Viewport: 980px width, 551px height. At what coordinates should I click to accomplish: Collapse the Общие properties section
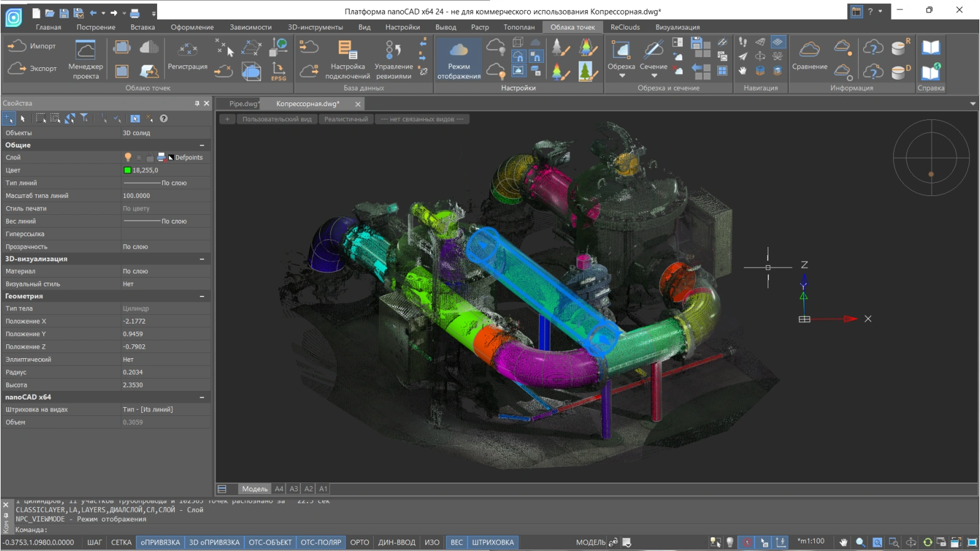coord(202,145)
